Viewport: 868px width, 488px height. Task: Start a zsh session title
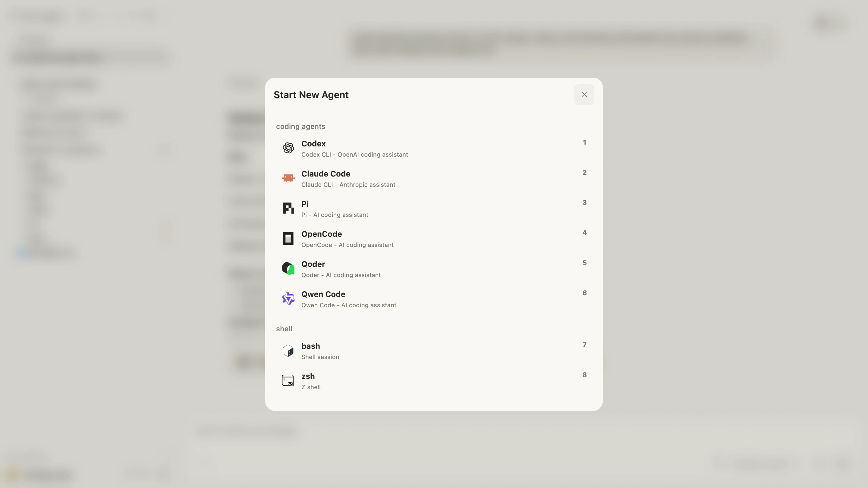point(308,376)
